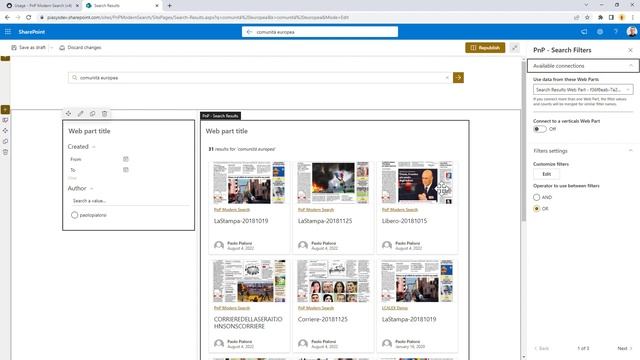Click Next in the property pane
Image resolution: width=640 pixels, height=360 pixels.
click(624, 348)
